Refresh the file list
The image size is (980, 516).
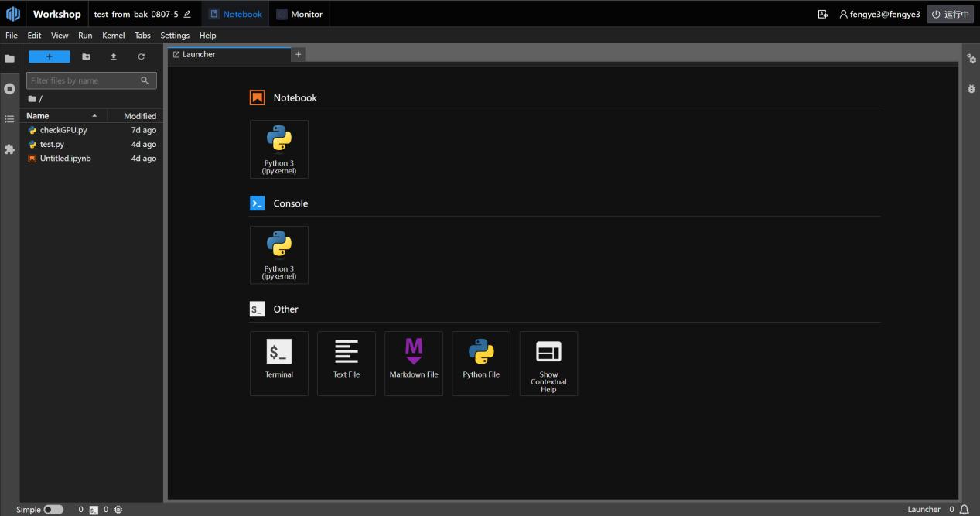[x=141, y=56]
